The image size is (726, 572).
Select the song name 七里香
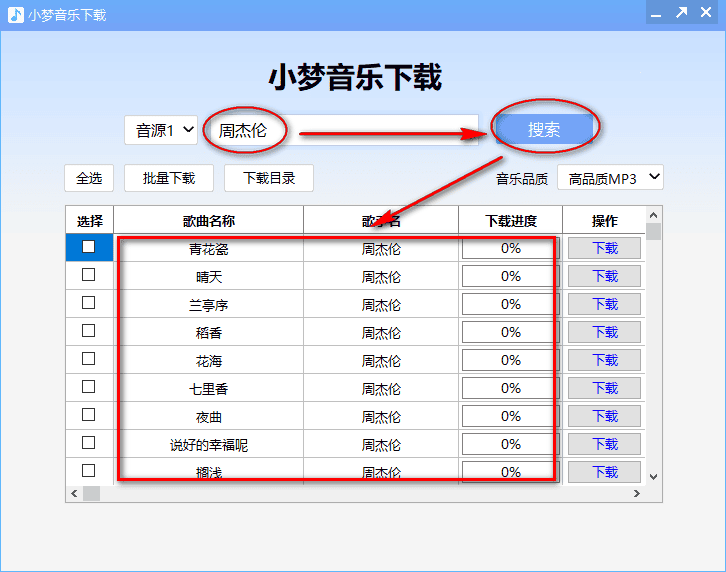point(208,389)
